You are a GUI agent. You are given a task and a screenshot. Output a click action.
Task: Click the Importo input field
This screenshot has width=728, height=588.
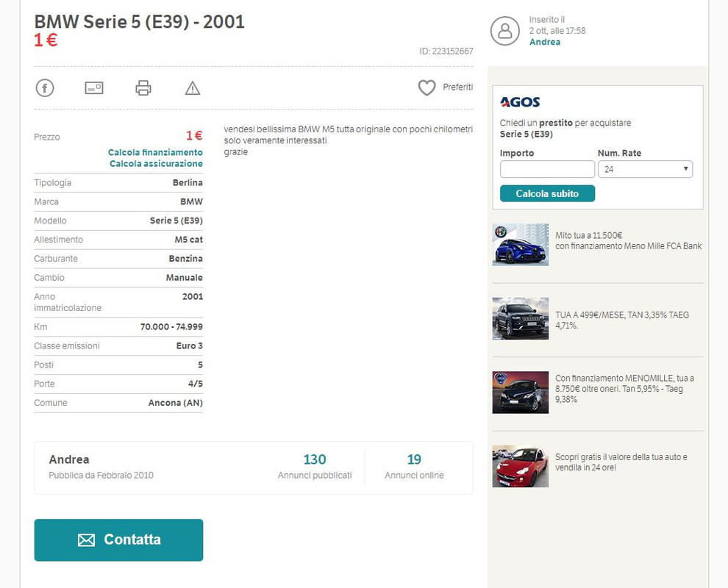[547, 169]
